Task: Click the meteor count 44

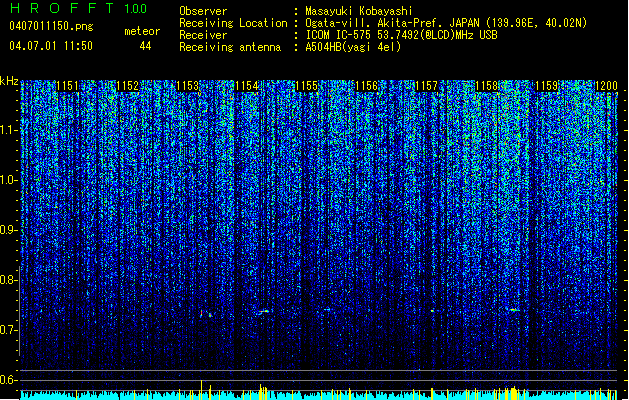Action: [x=145, y=46]
